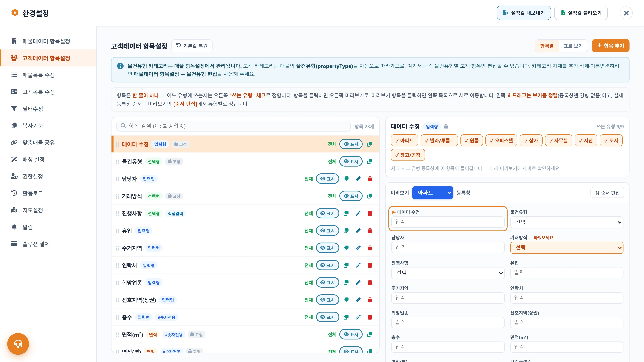Toggle 표시 visibility for 거래방식
Image resolution: width=644 pixels, height=362 pixels.
point(351,196)
